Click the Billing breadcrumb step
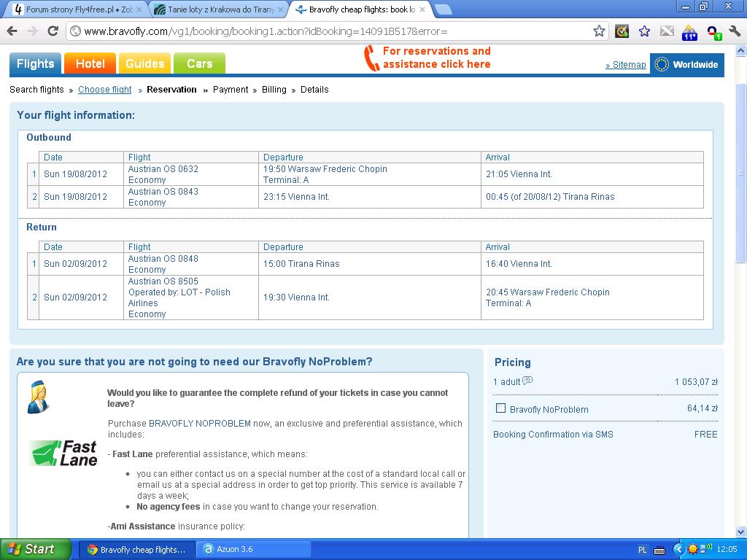Screen dimensions: 747x560 [274, 90]
